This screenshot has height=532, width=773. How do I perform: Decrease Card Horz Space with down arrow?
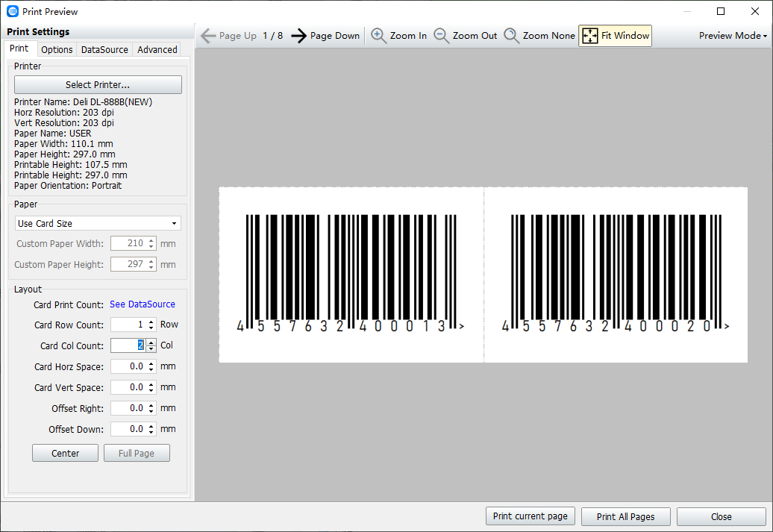[x=151, y=370]
